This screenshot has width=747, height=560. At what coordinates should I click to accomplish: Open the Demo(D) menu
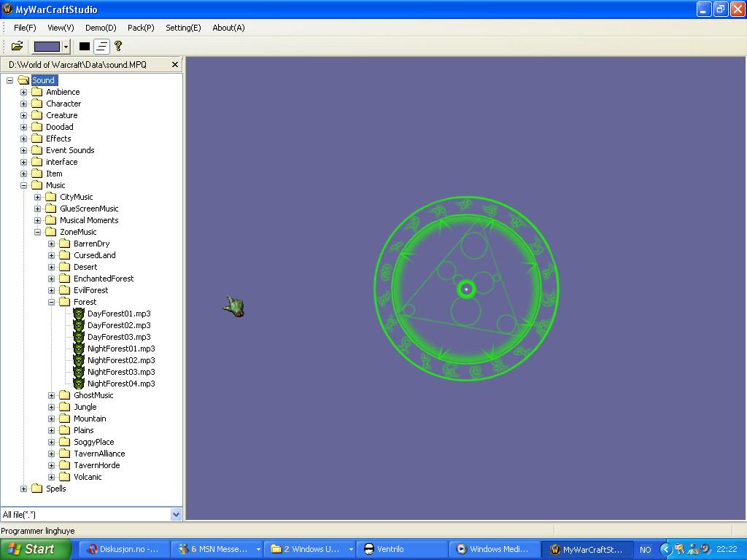tap(101, 28)
